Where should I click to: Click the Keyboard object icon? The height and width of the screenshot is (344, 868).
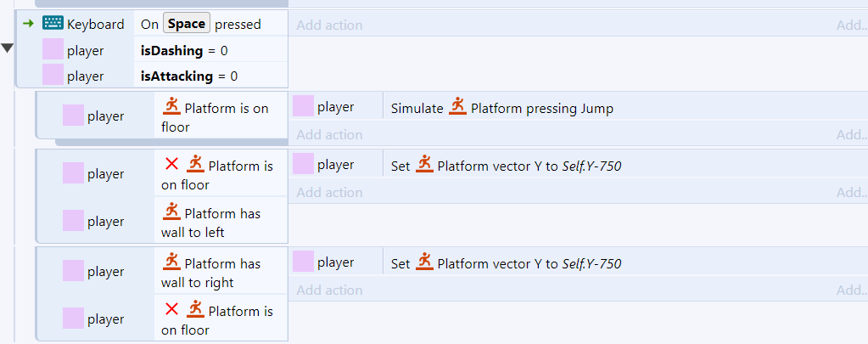(53, 24)
